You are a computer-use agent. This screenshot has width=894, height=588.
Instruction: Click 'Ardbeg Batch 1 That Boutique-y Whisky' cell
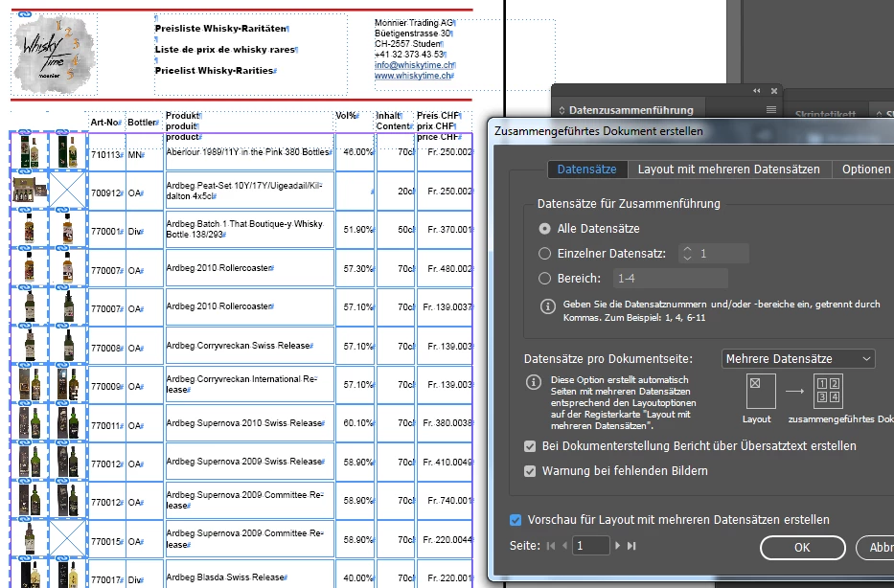click(x=249, y=229)
